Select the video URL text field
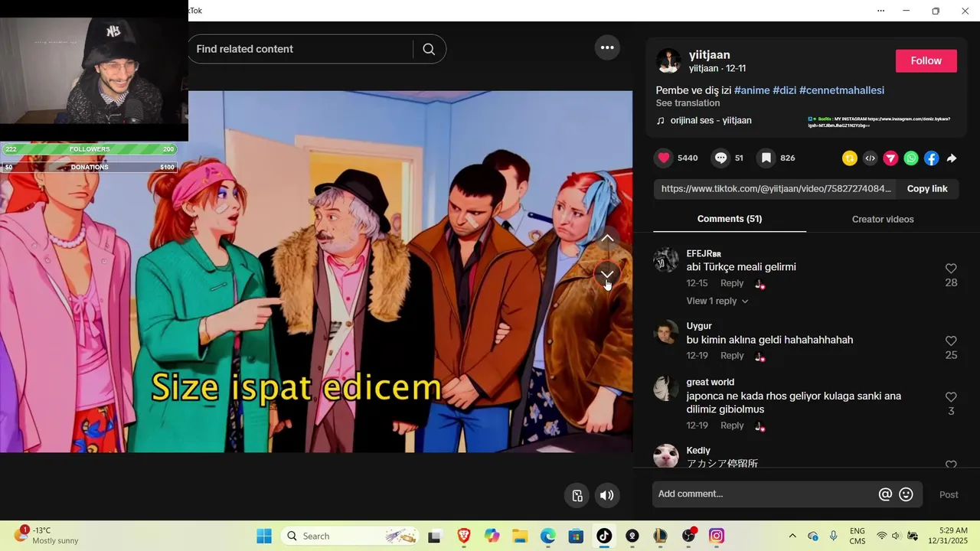Image resolution: width=980 pixels, height=551 pixels. click(775, 189)
